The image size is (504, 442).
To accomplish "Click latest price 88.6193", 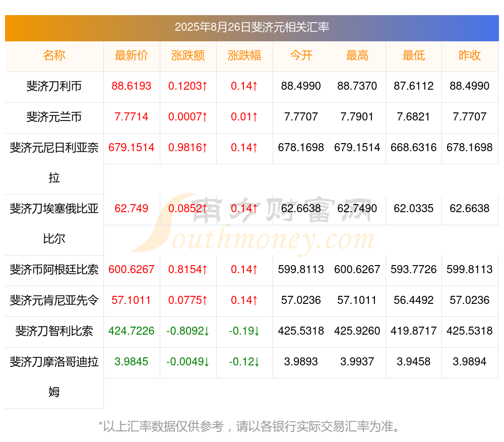I will pyautogui.click(x=132, y=86).
